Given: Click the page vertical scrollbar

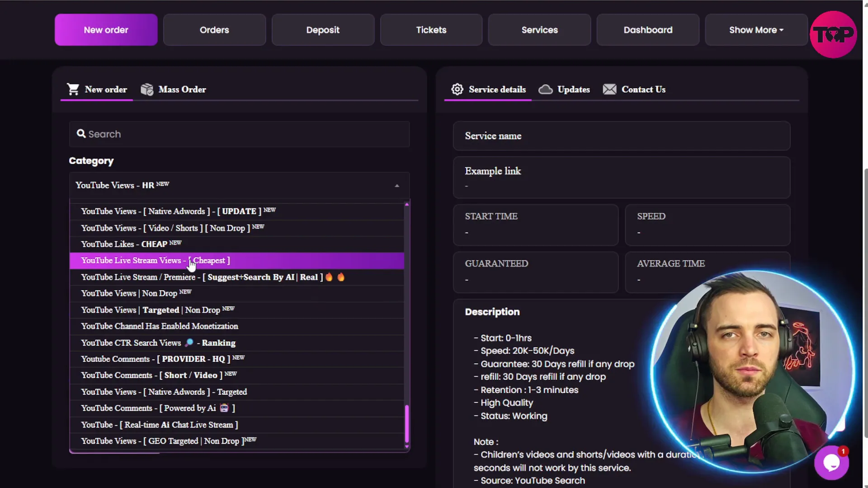Looking at the screenshot, I should pos(865,303).
